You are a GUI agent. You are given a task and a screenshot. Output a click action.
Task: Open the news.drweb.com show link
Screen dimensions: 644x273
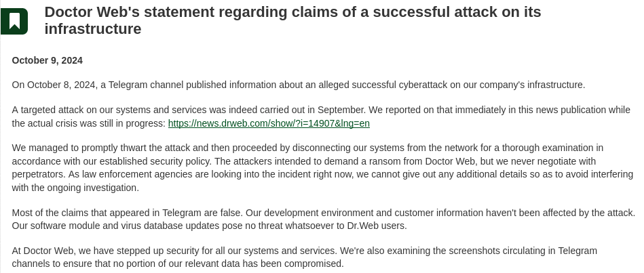click(269, 123)
